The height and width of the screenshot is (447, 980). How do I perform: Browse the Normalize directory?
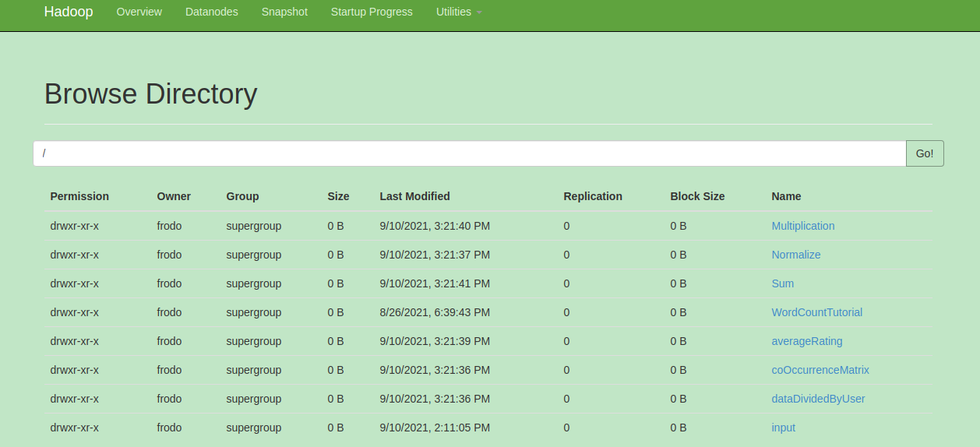795,255
